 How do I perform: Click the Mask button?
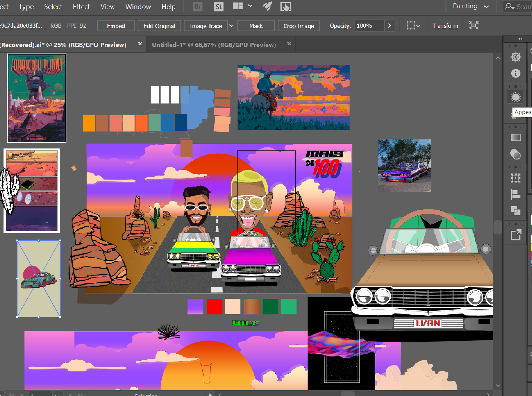coord(256,26)
